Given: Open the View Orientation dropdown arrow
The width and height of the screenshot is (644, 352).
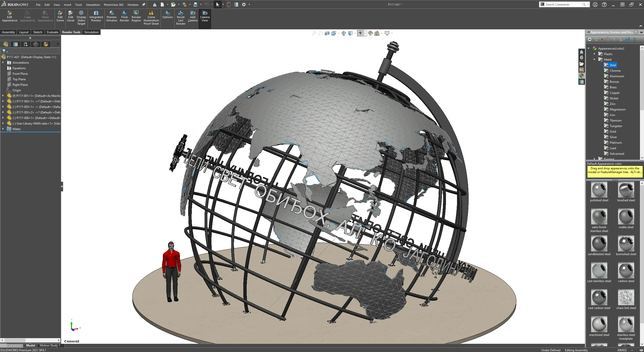Looking at the screenshot, I should [338, 33].
